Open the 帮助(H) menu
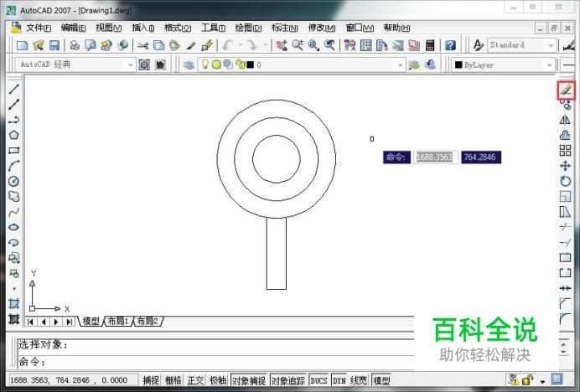 396,28
